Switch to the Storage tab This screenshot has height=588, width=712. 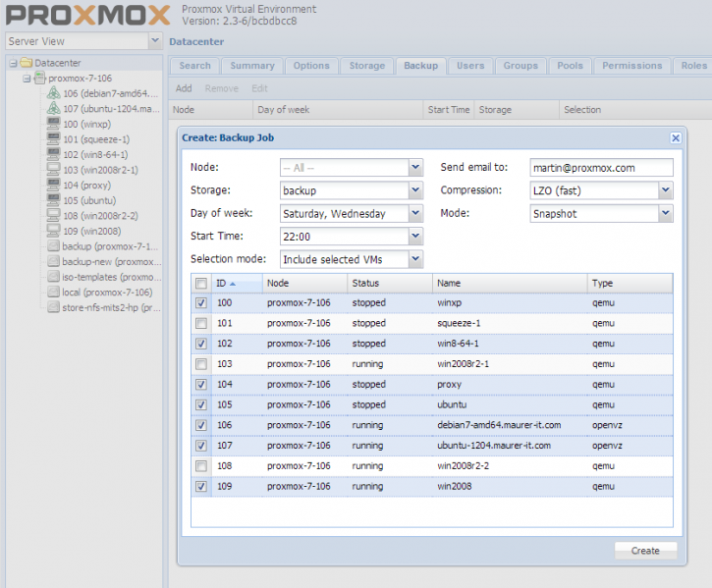click(366, 66)
